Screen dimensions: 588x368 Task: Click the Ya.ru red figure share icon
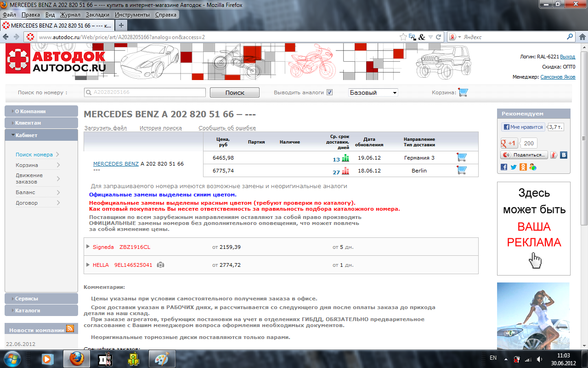(x=554, y=155)
